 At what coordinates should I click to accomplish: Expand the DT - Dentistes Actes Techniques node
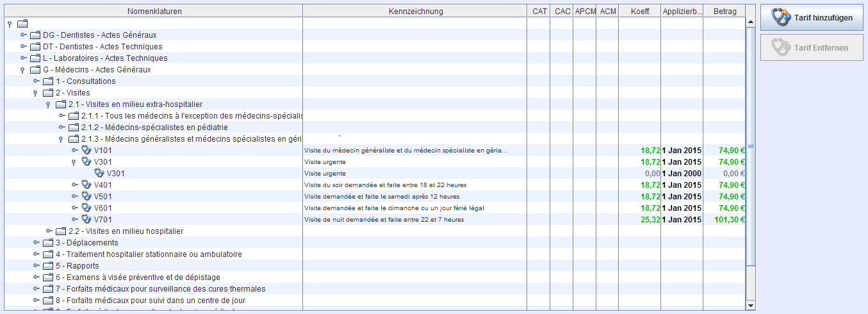(24, 47)
